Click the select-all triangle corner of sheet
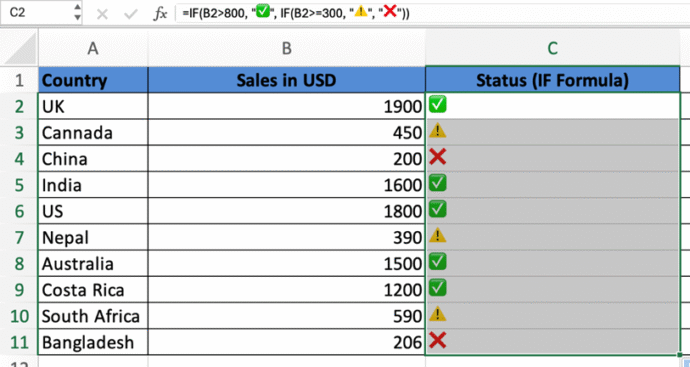Screen dimensions: 690x367 19,48
